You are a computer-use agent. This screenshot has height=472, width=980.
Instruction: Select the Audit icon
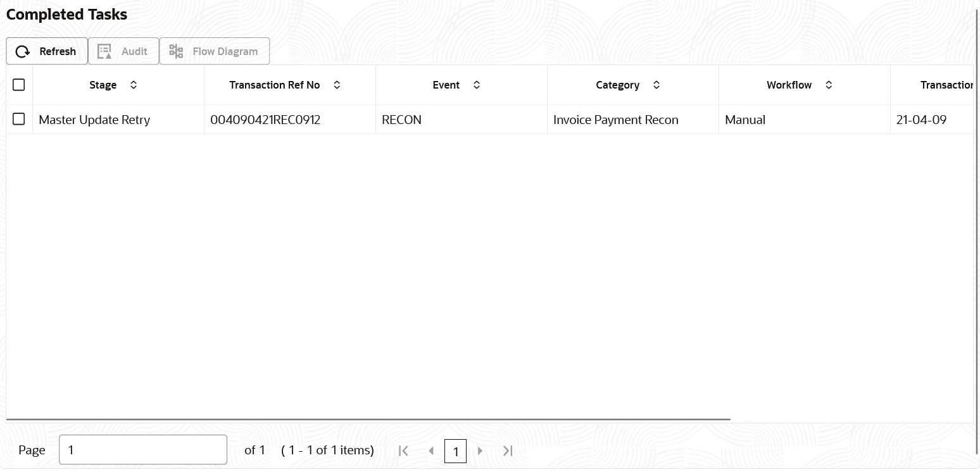[x=104, y=51]
